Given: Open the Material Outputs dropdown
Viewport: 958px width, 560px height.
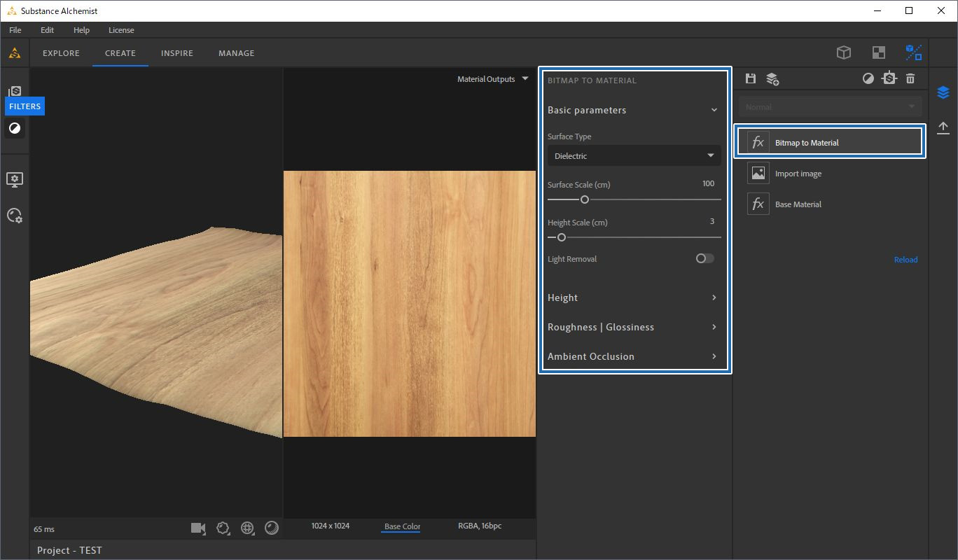Looking at the screenshot, I should coord(492,79).
